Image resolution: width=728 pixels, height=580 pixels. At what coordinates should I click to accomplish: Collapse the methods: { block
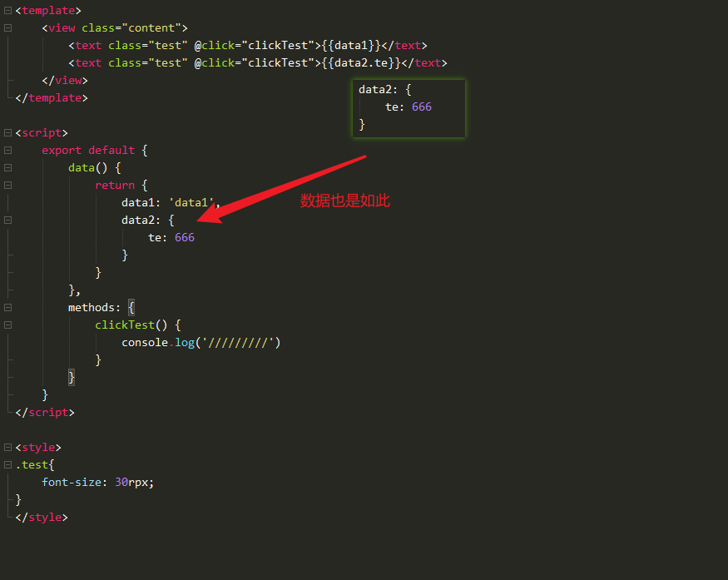[7, 307]
